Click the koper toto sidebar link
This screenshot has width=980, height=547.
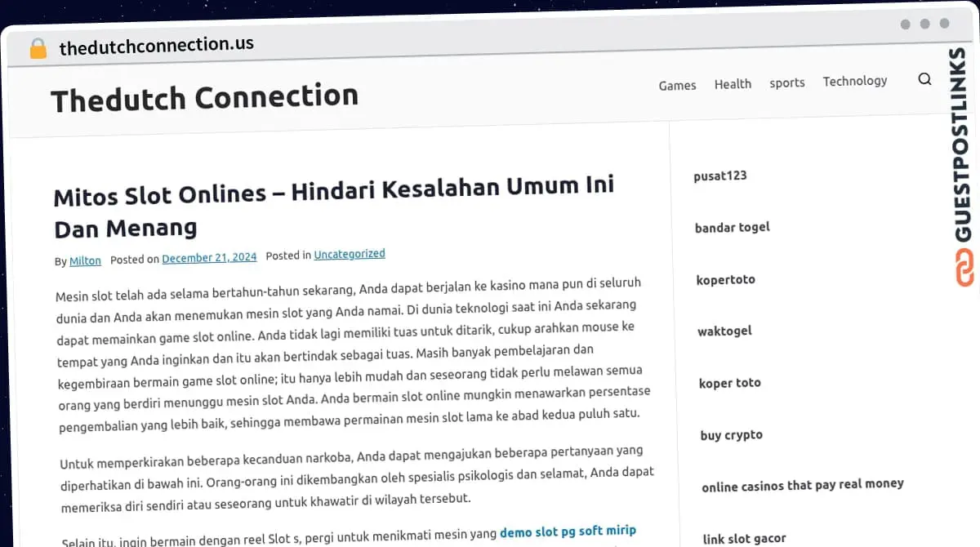[x=730, y=383]
